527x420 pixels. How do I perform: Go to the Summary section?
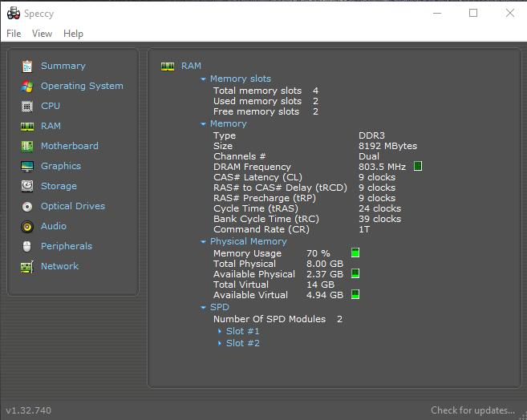63,66
